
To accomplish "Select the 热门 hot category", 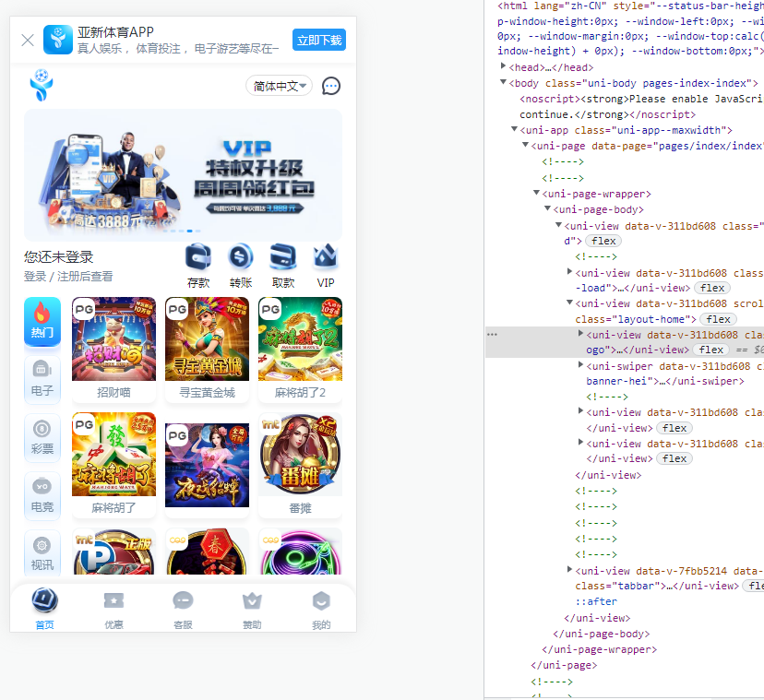I will coord(42,322).
